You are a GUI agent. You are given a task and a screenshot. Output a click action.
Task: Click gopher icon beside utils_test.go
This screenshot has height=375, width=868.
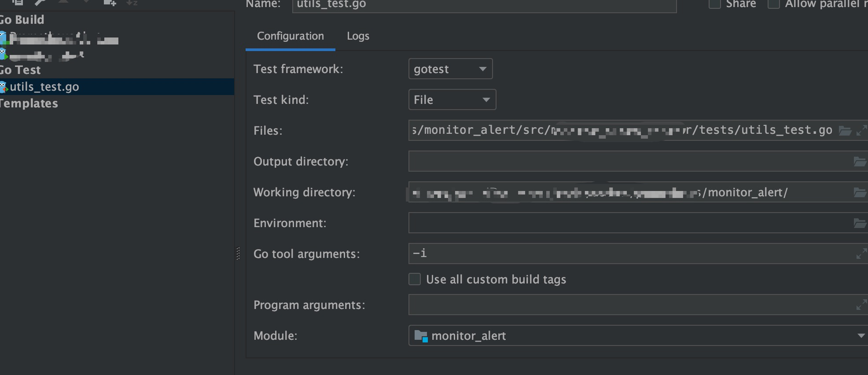pyautogui.click(x=4, y=87)
